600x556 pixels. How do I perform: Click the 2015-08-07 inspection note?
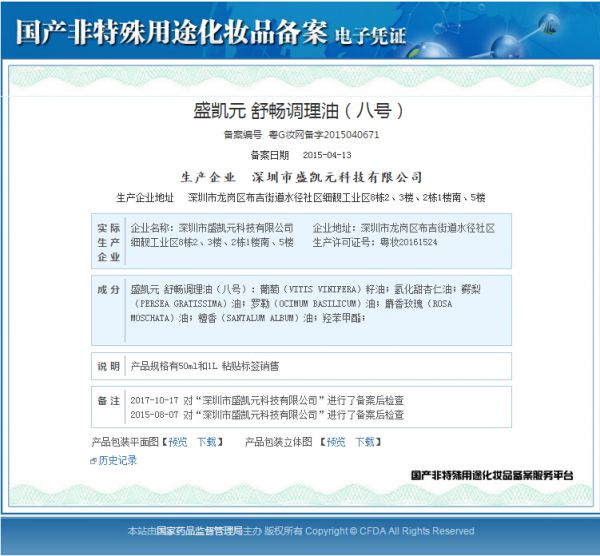[x=267, y=415]
